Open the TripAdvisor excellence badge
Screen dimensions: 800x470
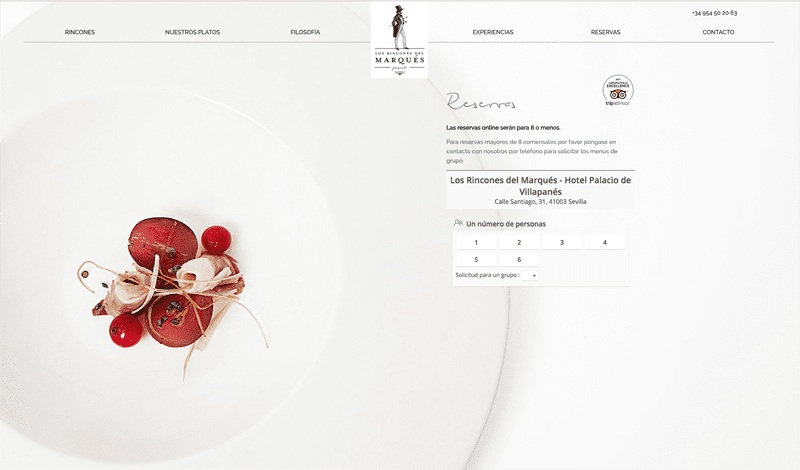(618, 90)
